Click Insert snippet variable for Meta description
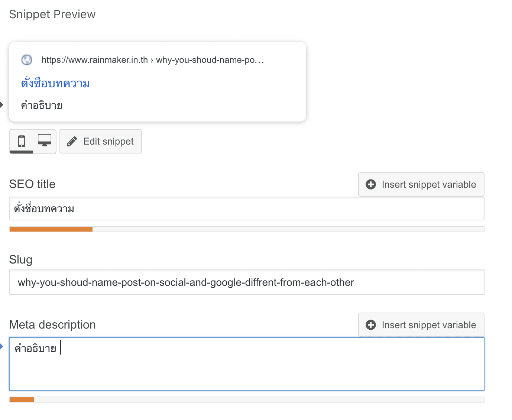 tap(421, 325)
